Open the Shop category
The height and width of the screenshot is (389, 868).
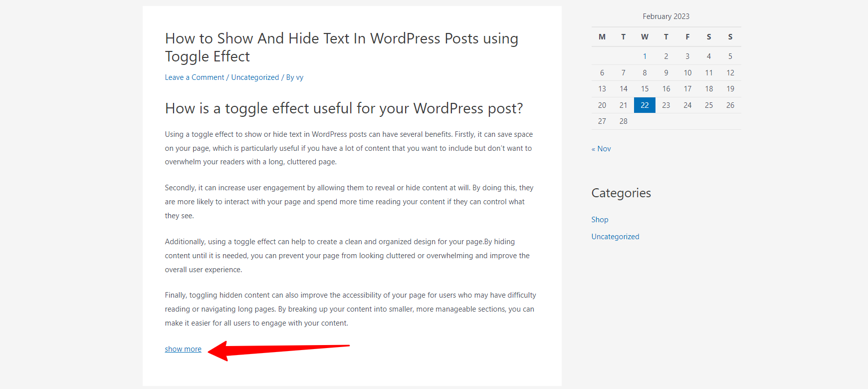(x=600, y=220)
